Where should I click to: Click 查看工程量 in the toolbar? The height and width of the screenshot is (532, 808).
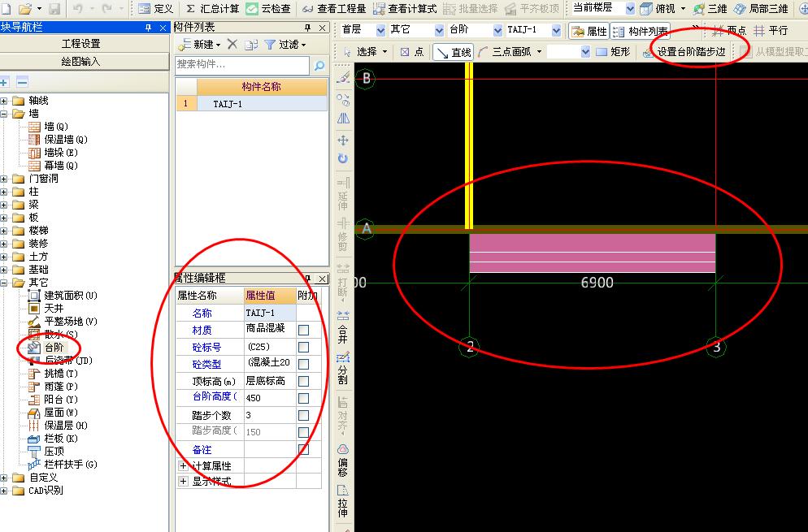click(334, 9)
